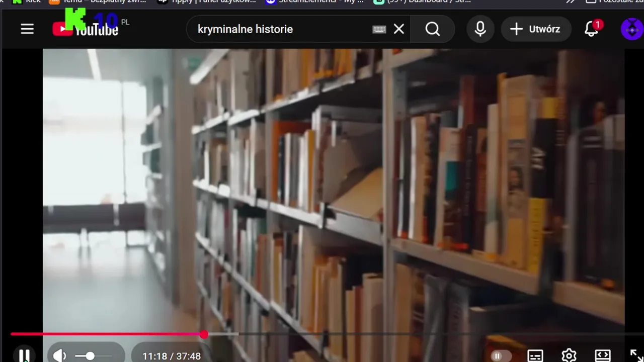The width and height of the screenshot is (644, 362).
Task: Open the (99+) Dashboard bookmark
Action: pos(423,2)
